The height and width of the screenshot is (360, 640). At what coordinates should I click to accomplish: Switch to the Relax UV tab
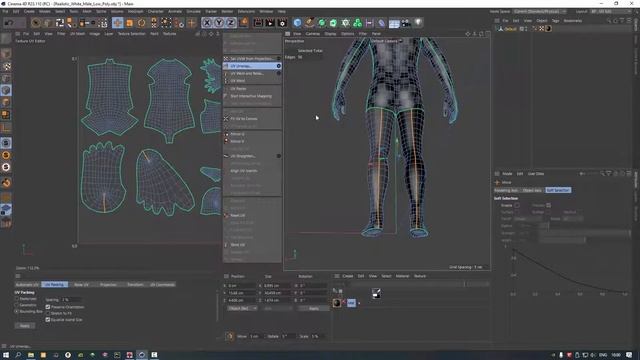point(81,284)
